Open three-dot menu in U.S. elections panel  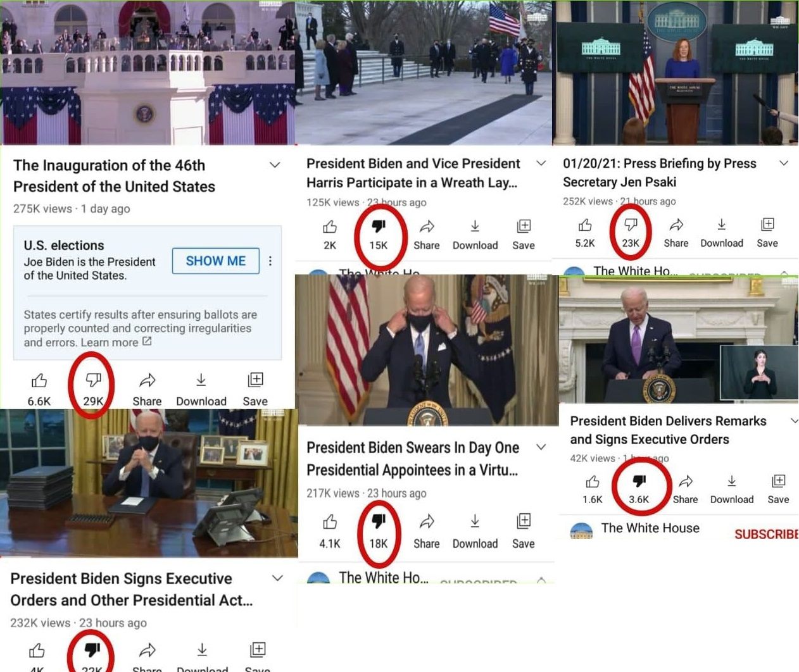270,261
